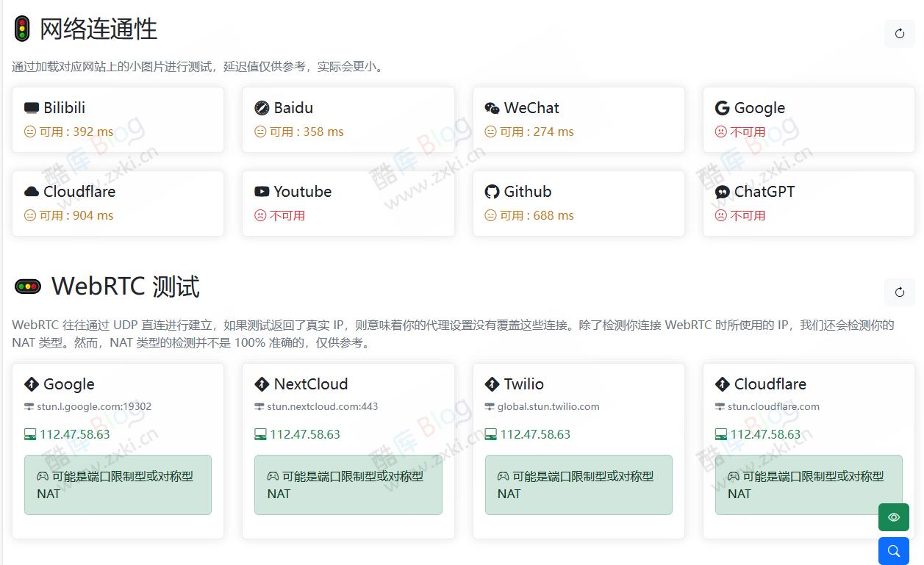The height and width of the screenshot is (565, 924).
Task: Click the STUN icon in the NextCloud card
Action: click(x=259, y=406)
